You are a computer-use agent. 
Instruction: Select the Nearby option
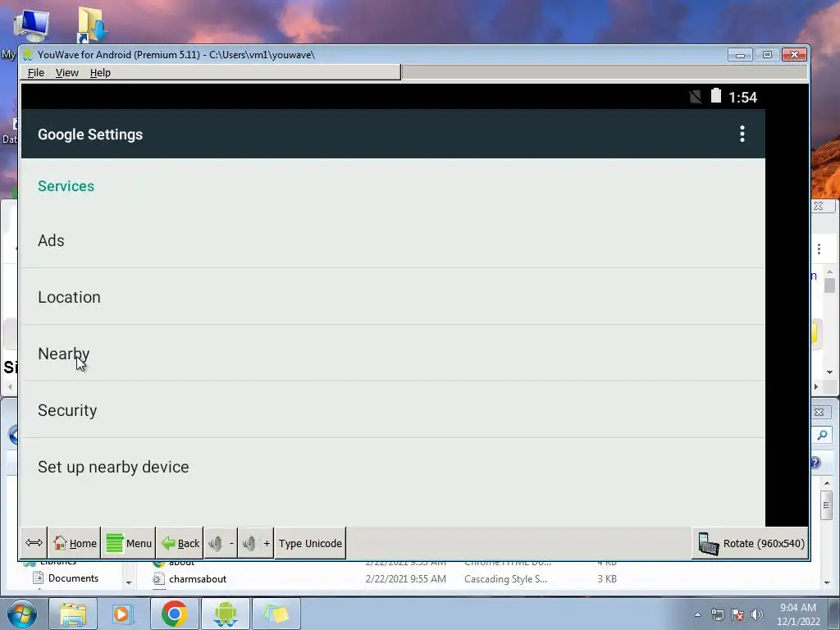coord(393,354)
